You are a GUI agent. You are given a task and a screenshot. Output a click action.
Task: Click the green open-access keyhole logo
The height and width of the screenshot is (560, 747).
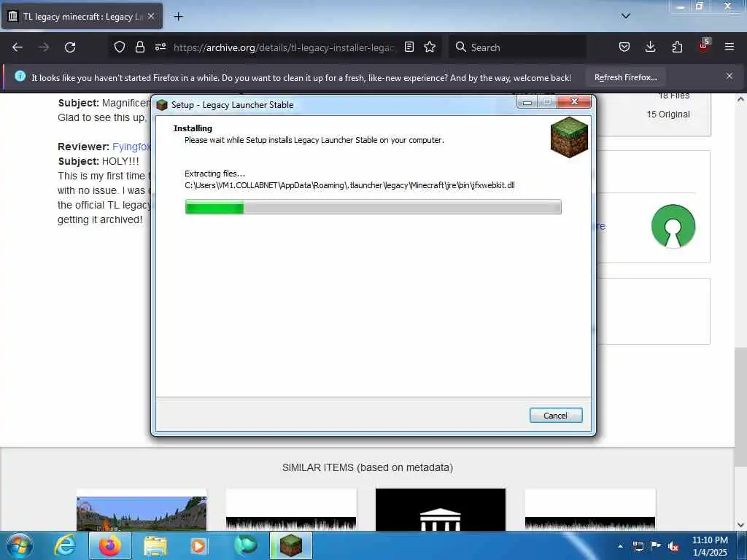673,226
